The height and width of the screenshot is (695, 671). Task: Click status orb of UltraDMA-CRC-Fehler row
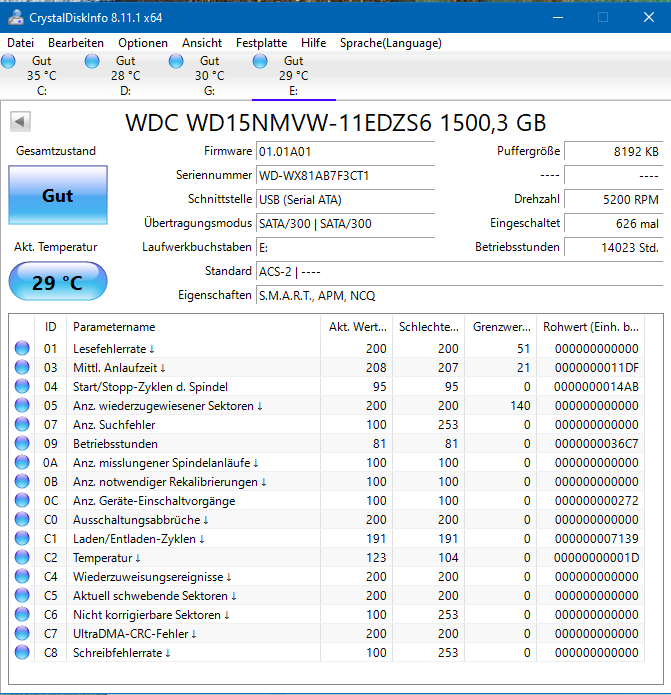(x=22, y=633)
